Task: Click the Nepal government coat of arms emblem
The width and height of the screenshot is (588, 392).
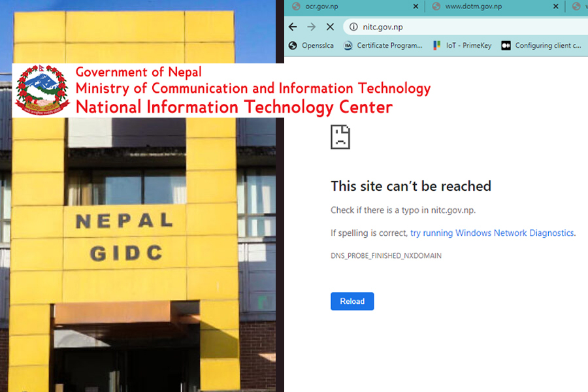Action: (x=41, y=90)
